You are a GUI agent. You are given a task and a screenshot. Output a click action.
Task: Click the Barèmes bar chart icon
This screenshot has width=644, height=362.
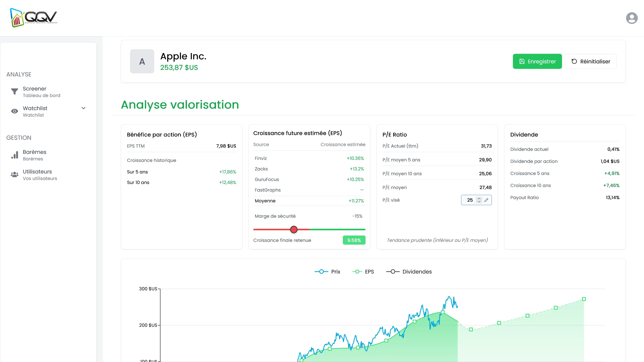(15, 155)
